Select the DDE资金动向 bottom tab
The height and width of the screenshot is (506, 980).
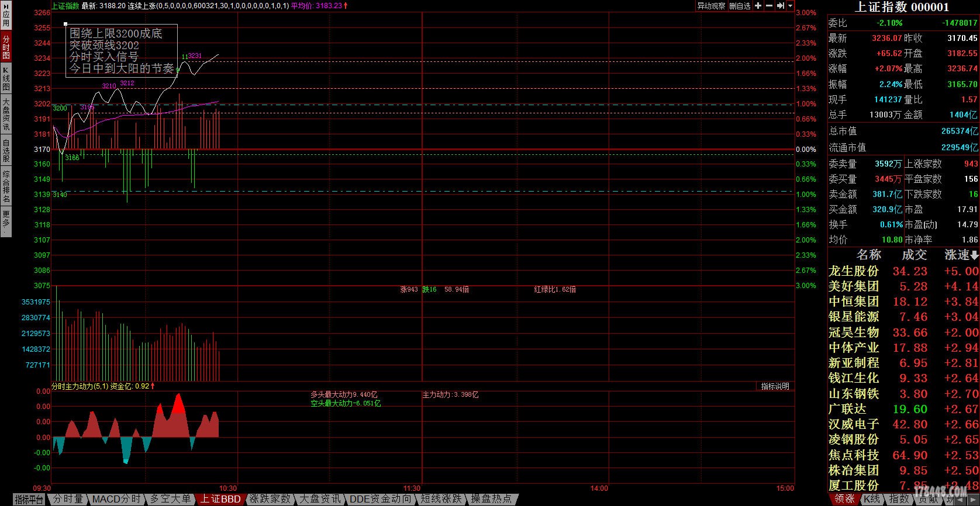(x=381, y=499)
